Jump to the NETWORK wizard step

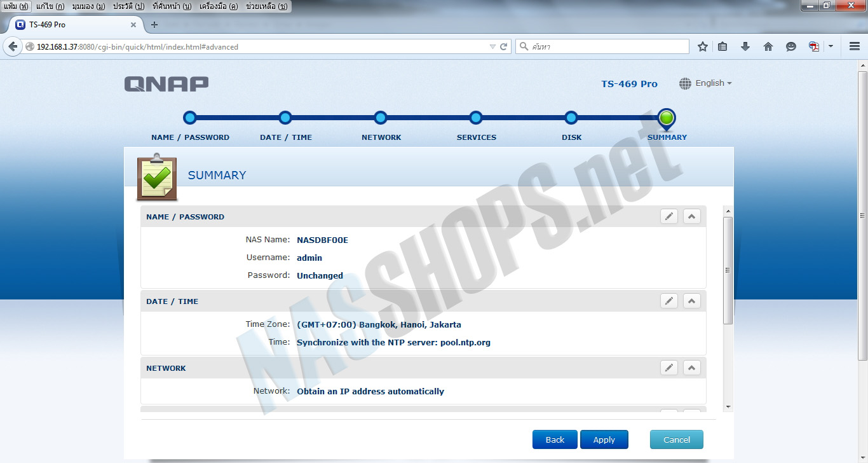coord(381,118)
